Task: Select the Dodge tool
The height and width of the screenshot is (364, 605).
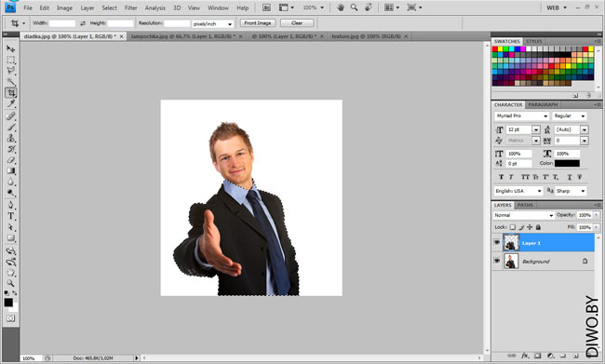Action: (x=11, y=193)
